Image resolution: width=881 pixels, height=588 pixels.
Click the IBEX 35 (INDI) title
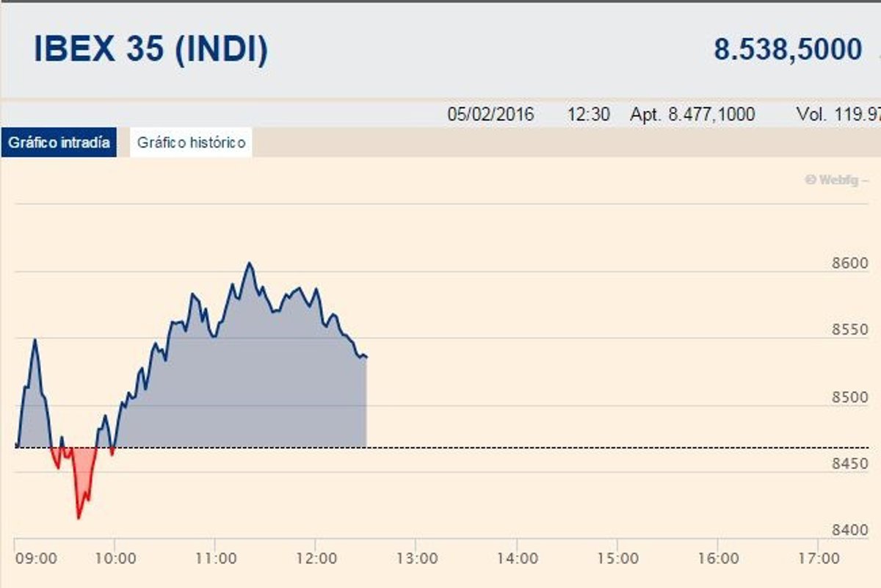[x=151, y=49]
